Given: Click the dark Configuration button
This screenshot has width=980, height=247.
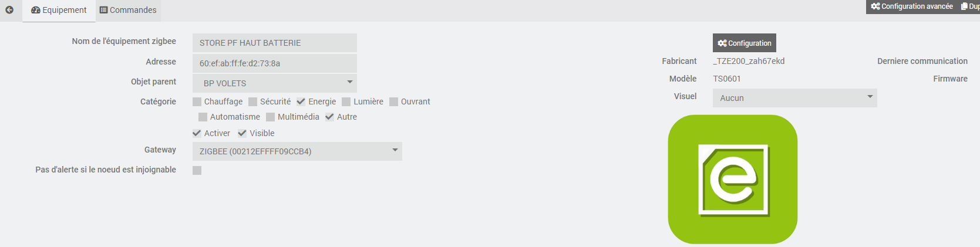Looking at the screenshot, I should click(745, 43).
